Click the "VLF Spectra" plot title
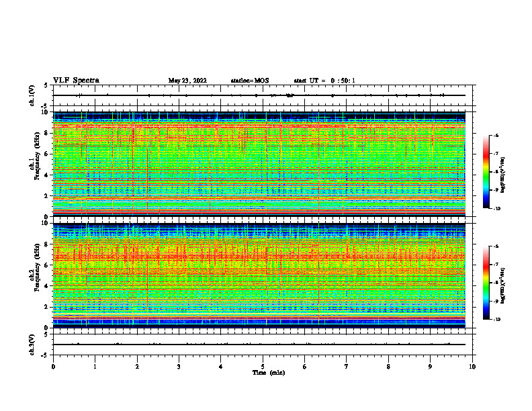The image size is (532, 411). (x=76, y=81)
